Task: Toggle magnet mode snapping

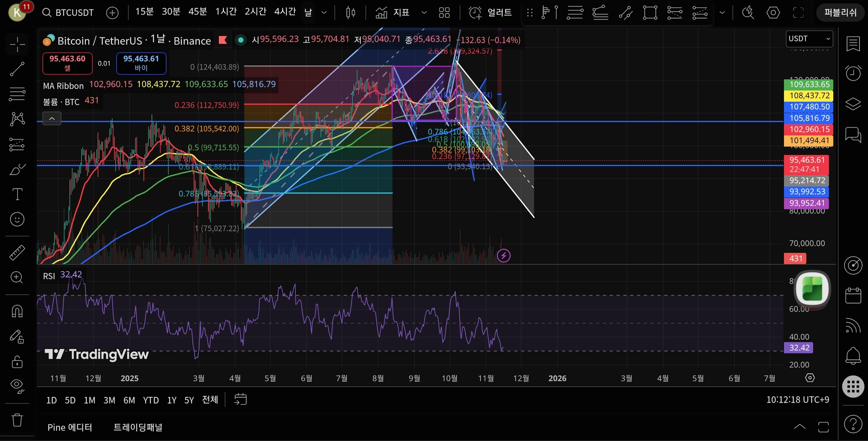Action: point(17,311)
